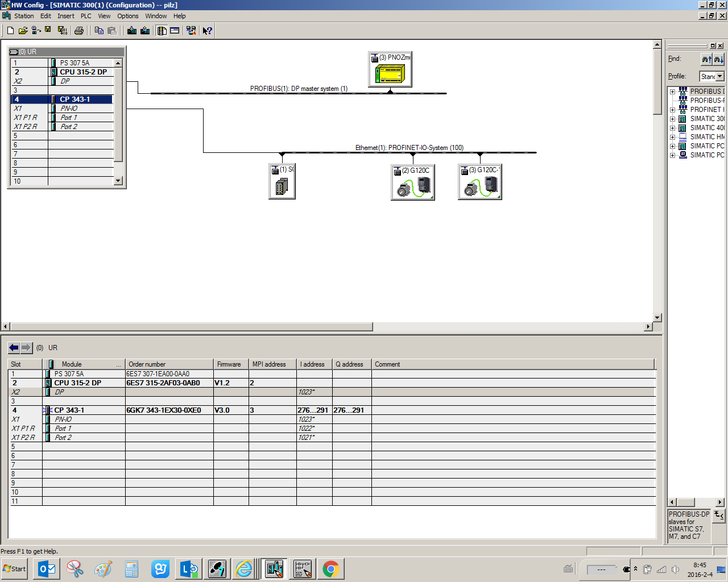Select the (1) SCALANCE switch device icon
This screenshot has height=582, width=728.
pyautogui.click(x=282, y=181)
